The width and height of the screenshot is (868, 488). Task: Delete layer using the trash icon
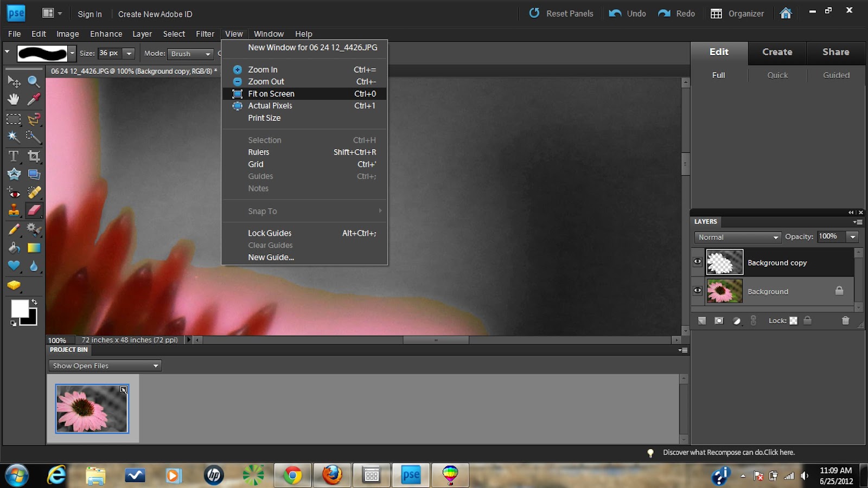(x=846, y=321)
